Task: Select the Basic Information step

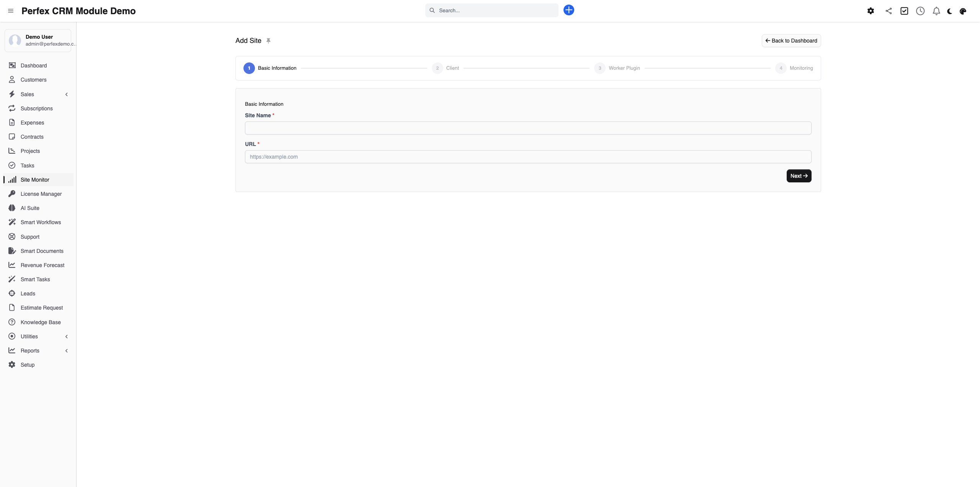Action: point(270,68)
